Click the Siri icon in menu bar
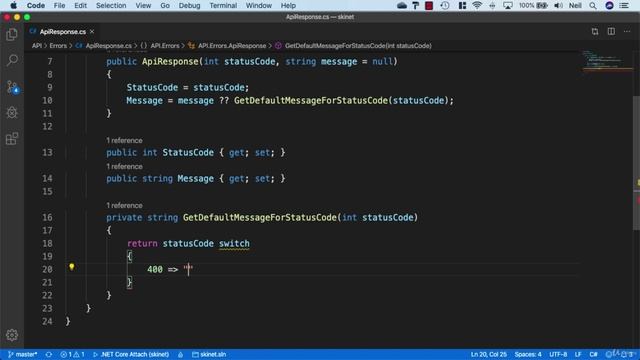The height and width of the screenshot is (360, 640). tap(609, 5)
